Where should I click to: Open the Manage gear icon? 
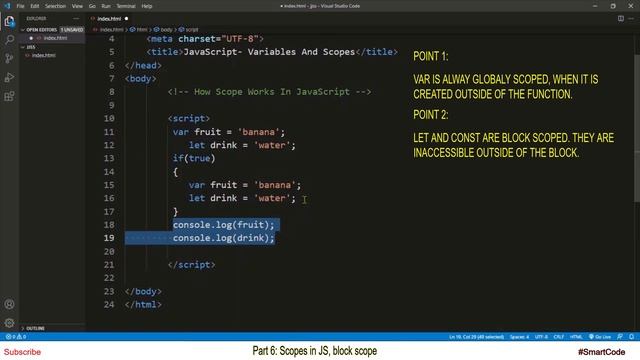(9, 323)
